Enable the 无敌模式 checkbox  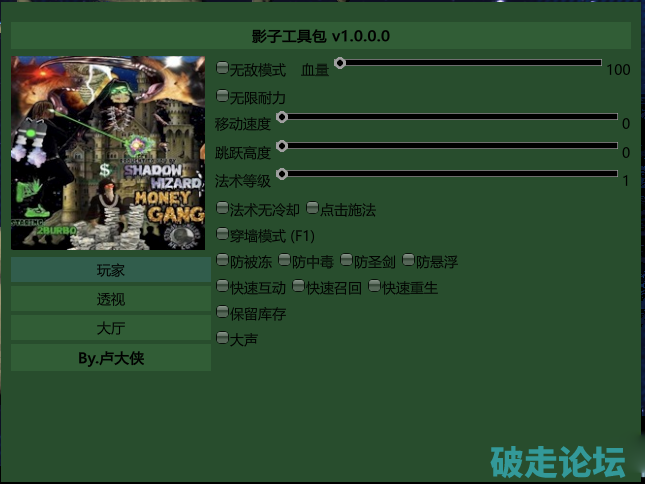(x=222, y=69)
